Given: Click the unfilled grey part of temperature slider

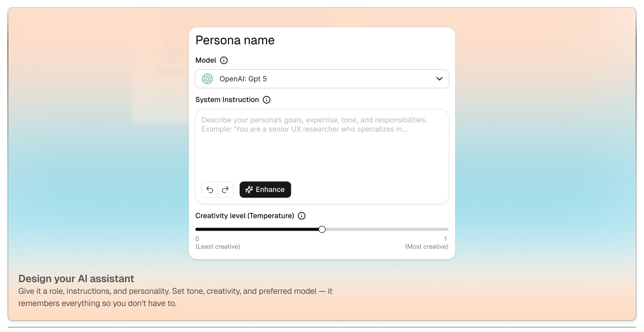Looking at the screenshot, I should [387, 229].
